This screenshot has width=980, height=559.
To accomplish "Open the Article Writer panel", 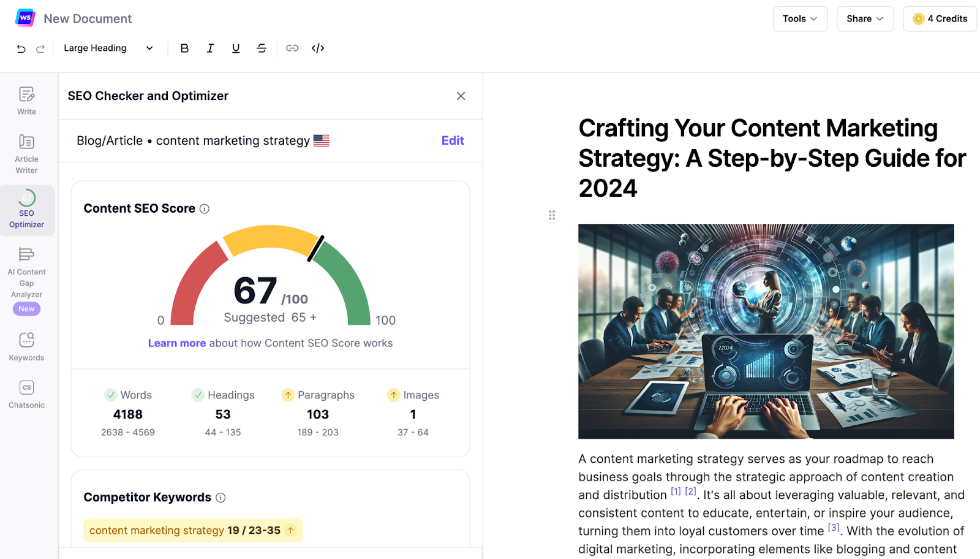I will [26, 153].
